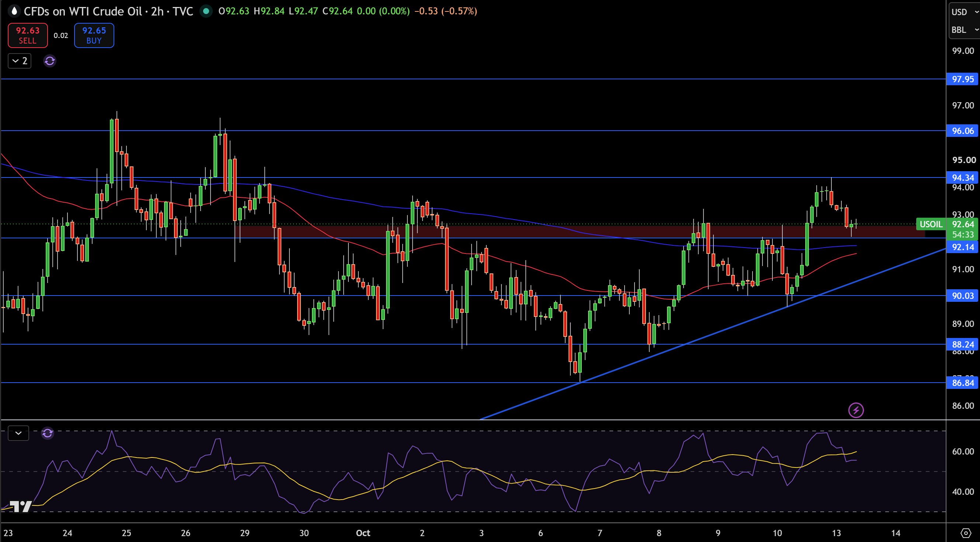Image resolution: width=980 pixels, height=542 pixels.
Task: Select the 90.03 price level label
Action: (x=963, y=296)
